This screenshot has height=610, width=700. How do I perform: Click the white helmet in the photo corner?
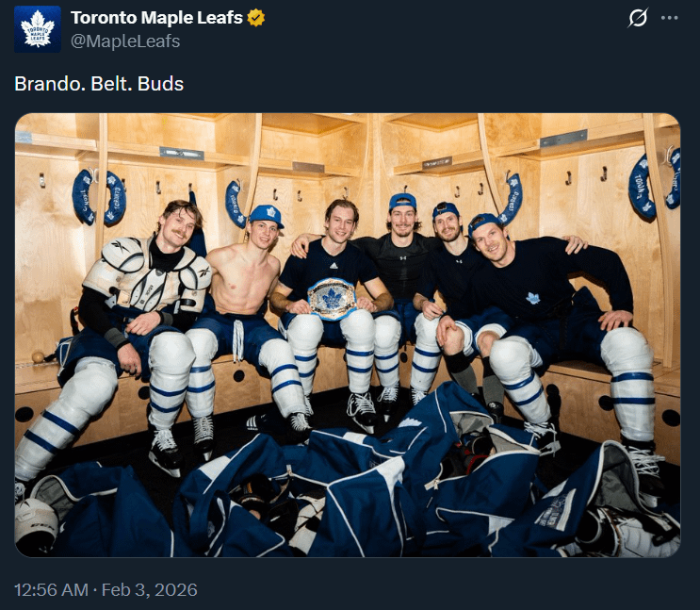click(36, 526)
